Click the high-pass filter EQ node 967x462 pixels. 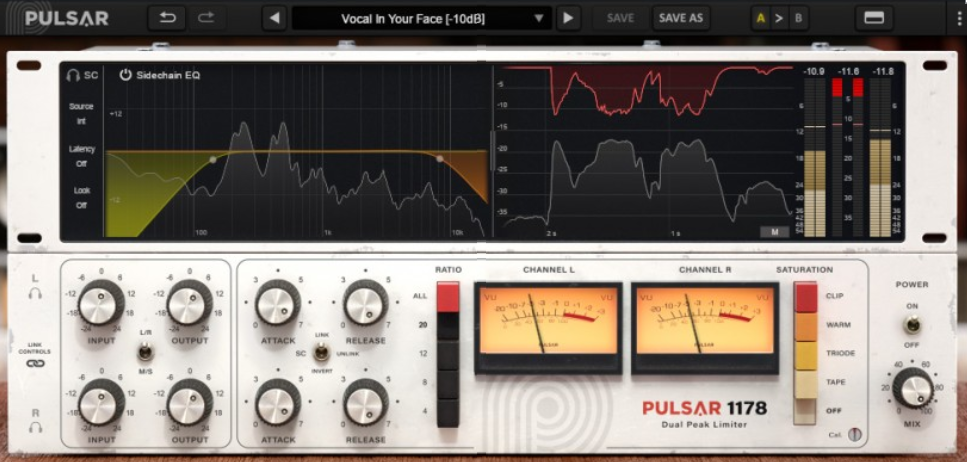coord(213,159)
